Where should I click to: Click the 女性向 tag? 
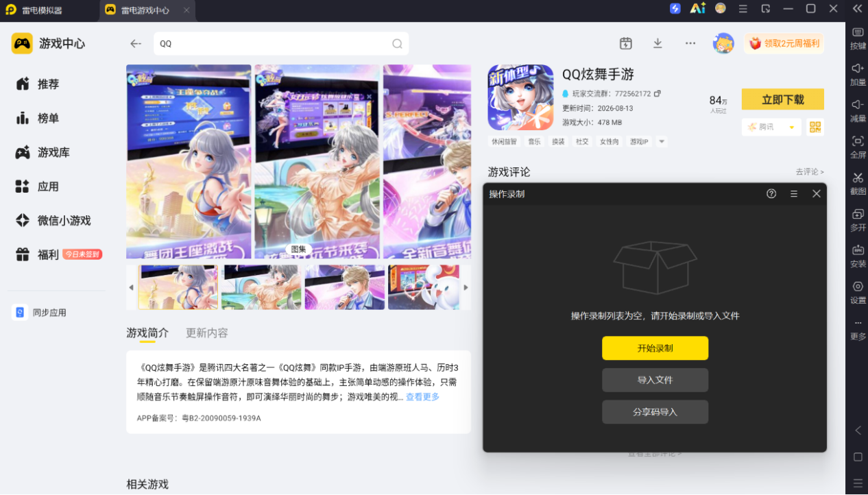tap(610, 142)
